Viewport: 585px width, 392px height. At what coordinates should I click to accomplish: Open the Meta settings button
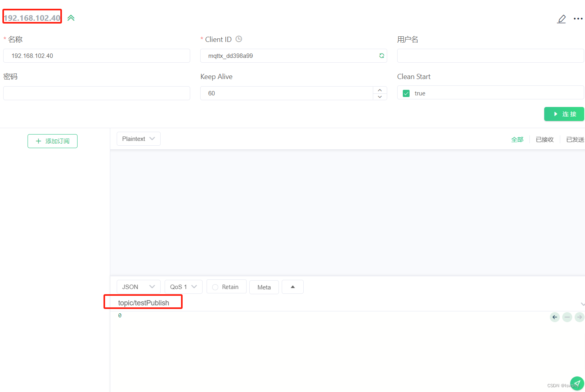click(264, 287)
